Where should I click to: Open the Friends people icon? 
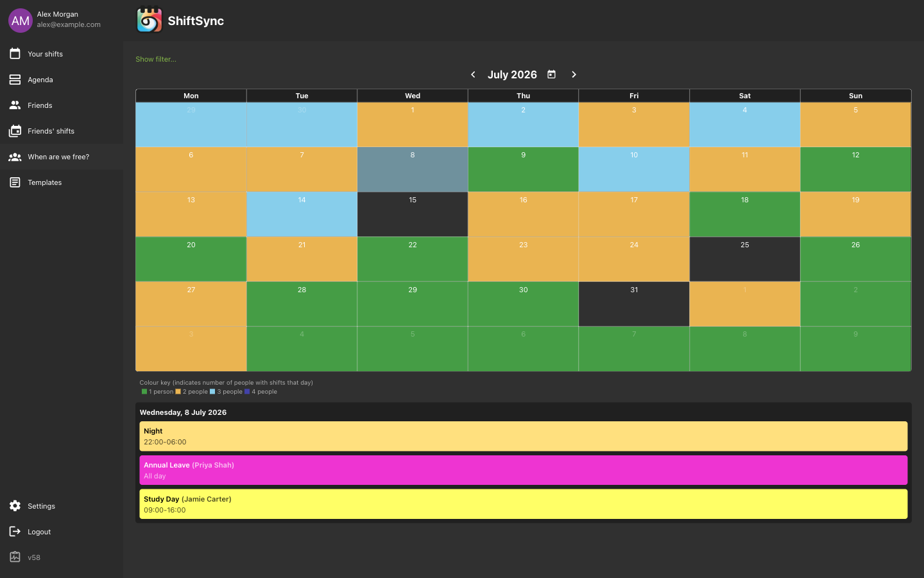tap(15, 105)
